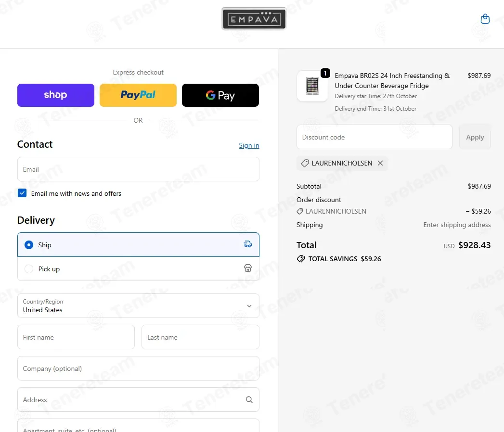The height and width of the screenshot is (432, 504).
Task: Focus the Email input field
Action: (138, 169)
